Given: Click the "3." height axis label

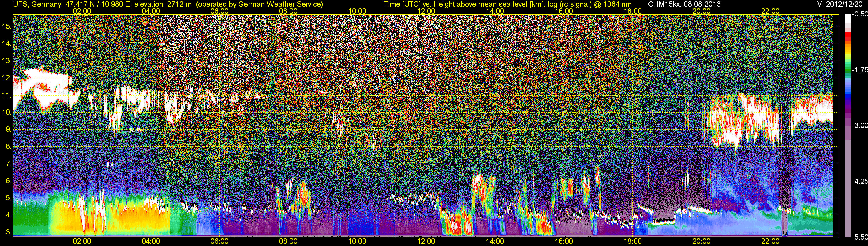Looking at the screenshot, I should (8, 232).
